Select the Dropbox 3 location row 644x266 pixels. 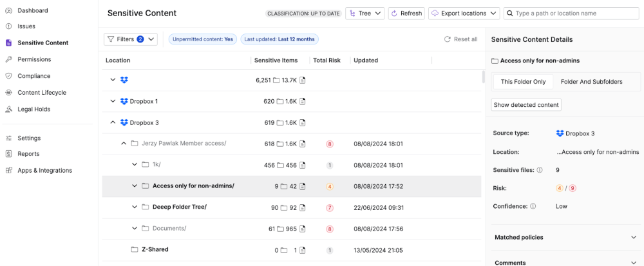click(x=292, y=122)
